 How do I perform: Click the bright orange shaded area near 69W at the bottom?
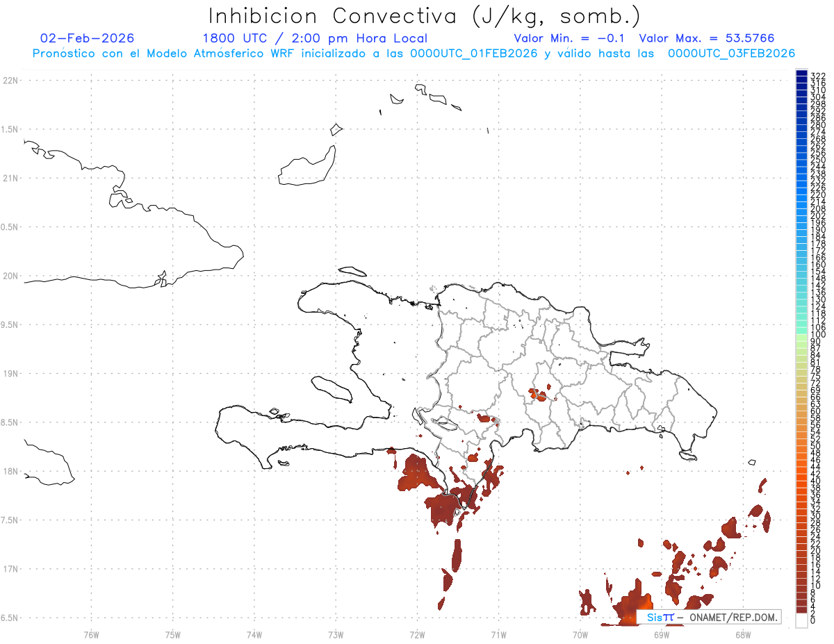(x=634, y=603)
